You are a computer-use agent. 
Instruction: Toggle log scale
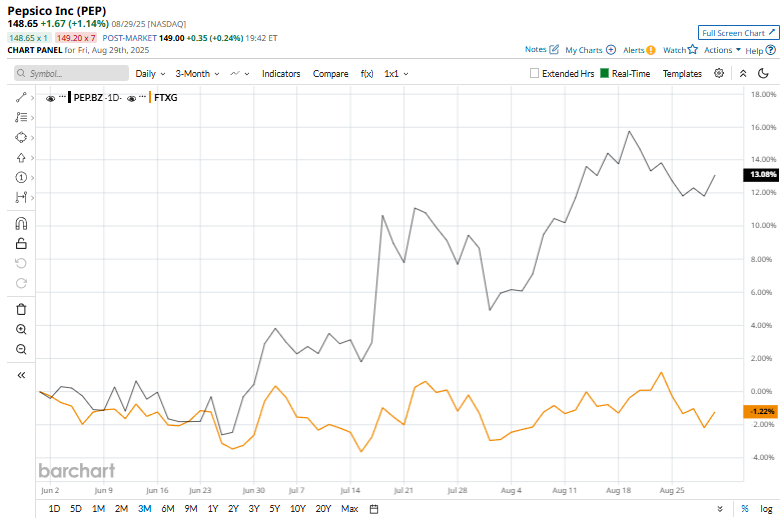point(766,509)
